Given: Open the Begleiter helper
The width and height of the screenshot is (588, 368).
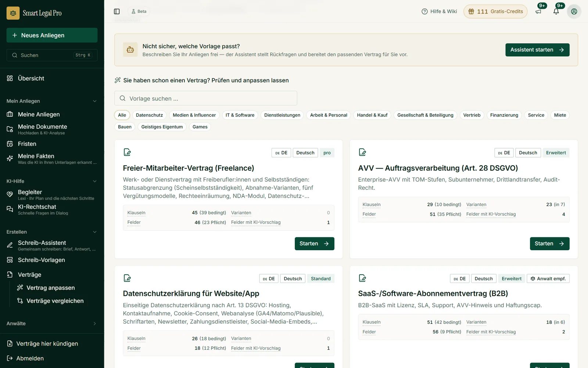Looking at the screenshot, I should 52,195.
